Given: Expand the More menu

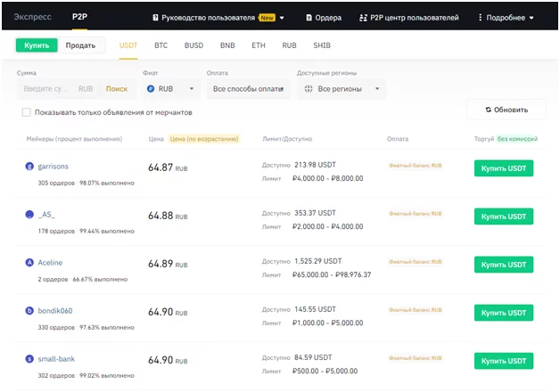Looking at the screenshot, I should tap(506, 17).
